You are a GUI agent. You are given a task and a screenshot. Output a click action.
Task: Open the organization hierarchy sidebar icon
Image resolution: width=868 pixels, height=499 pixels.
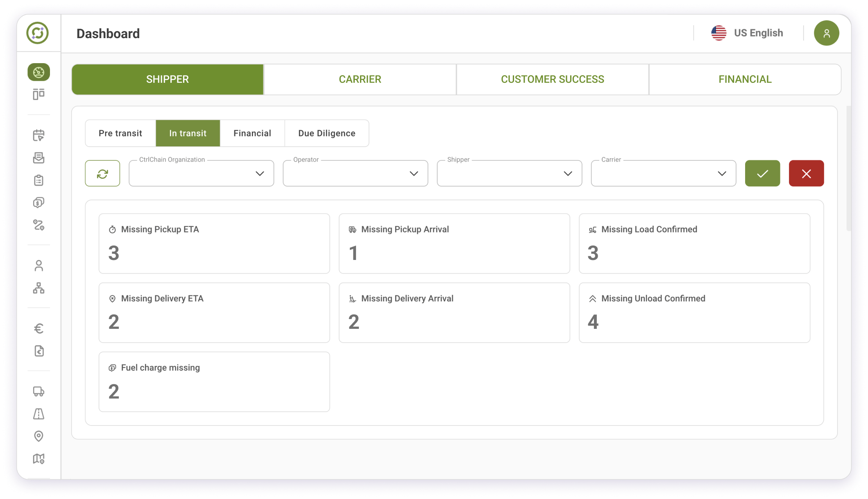click(39, 288)
